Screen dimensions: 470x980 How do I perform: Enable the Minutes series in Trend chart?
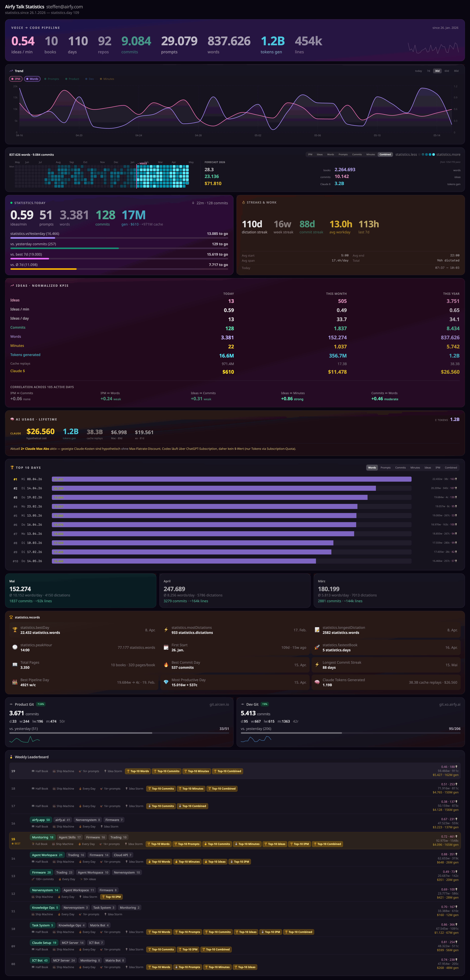pyautogui.click(x=107, y=79)
